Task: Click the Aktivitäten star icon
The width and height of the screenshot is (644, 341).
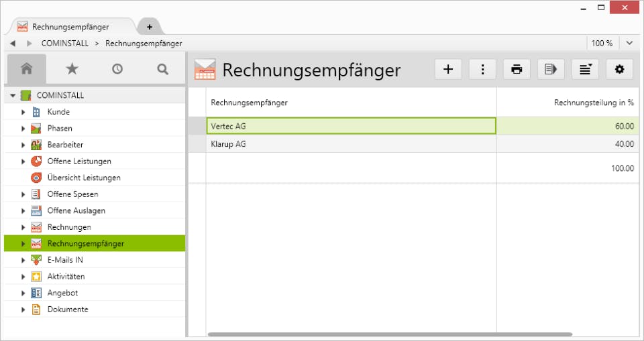Action: click(36, 277)
